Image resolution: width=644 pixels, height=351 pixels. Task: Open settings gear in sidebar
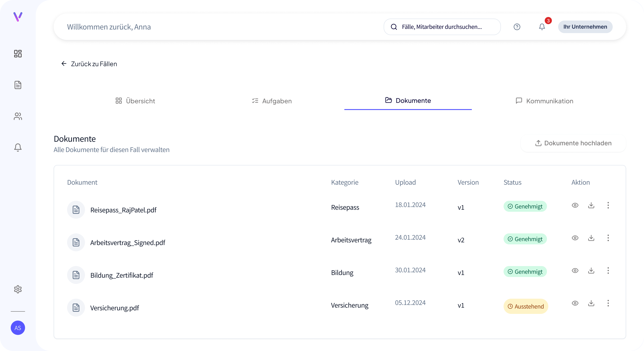[x=18, y=289]
